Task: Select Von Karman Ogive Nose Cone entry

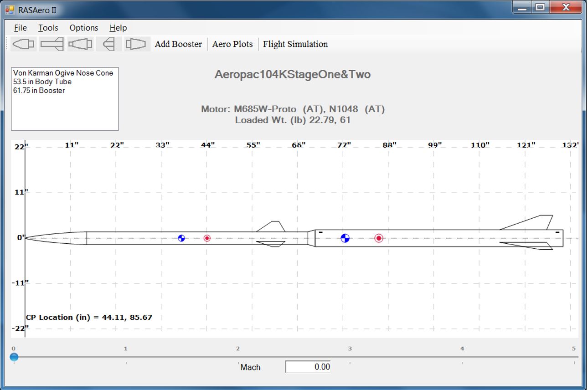Action: [63, 73]
